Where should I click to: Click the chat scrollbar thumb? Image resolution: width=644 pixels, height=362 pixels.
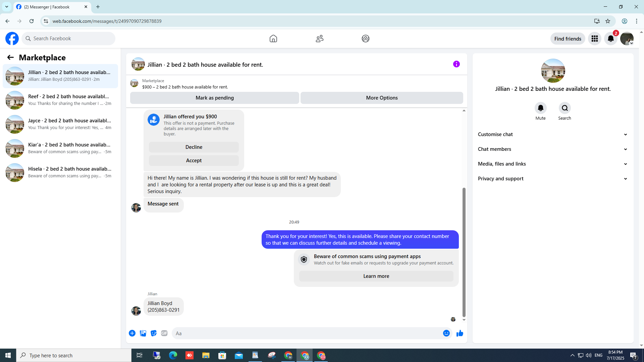464,252
